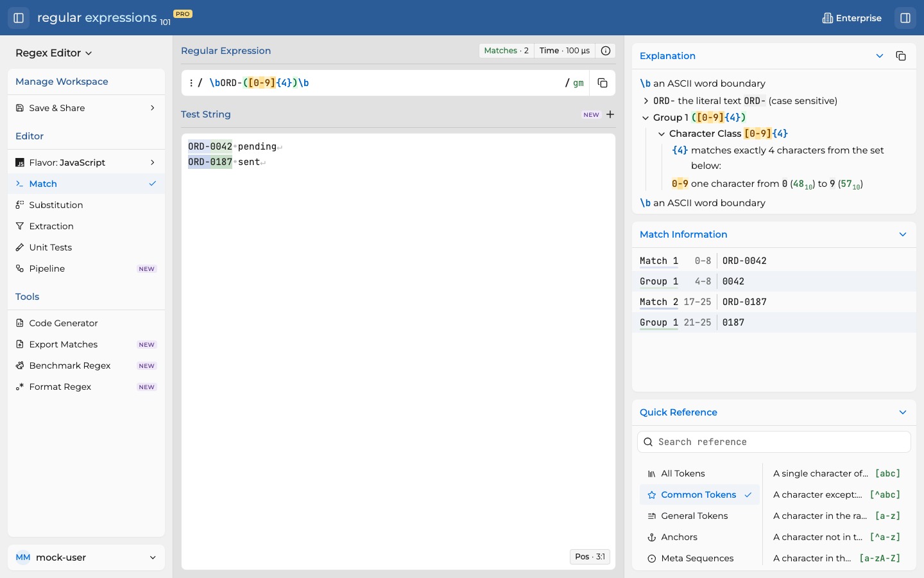Click in the test string editor area
This screenshot has height=578, width=924.
click(398, 351)
